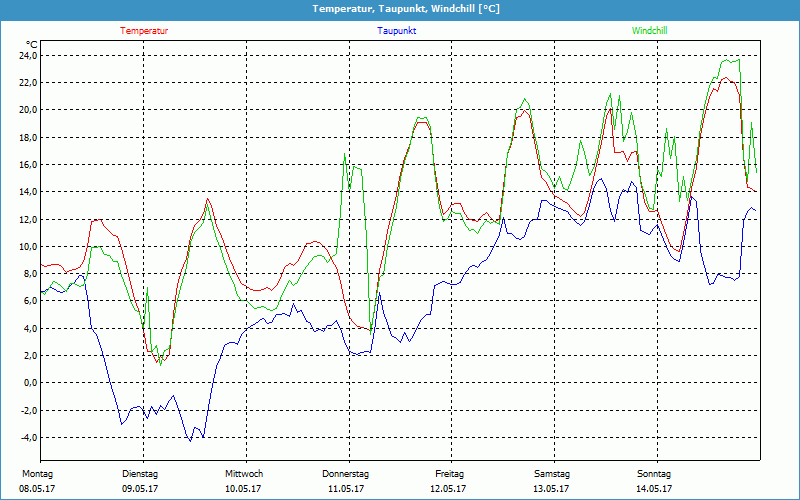800x500 pixels.
Task: Click the 10,0 y-axis value
Action: click(29, 246)
